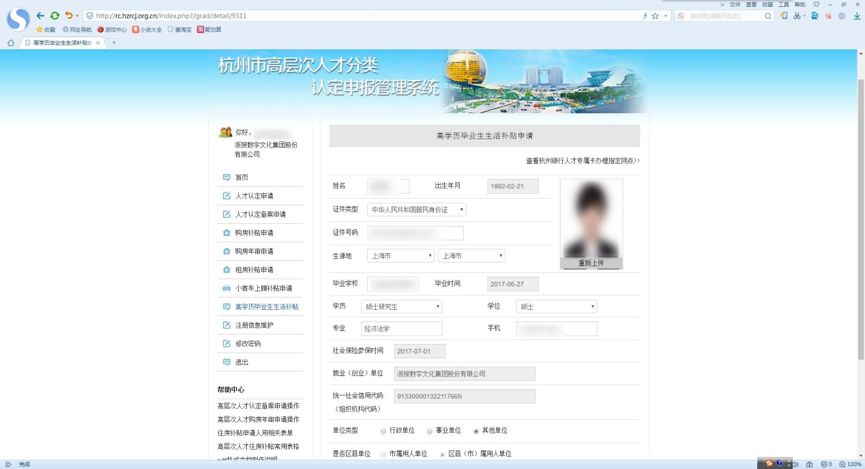
Task: Open the 帮助 browser menu
Action: pyautogui.click(x=800, y=4)
